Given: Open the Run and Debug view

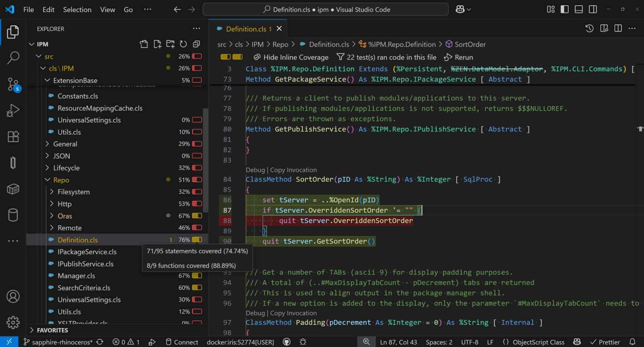Looking at the screenshot, I should (x=13, y=110).
